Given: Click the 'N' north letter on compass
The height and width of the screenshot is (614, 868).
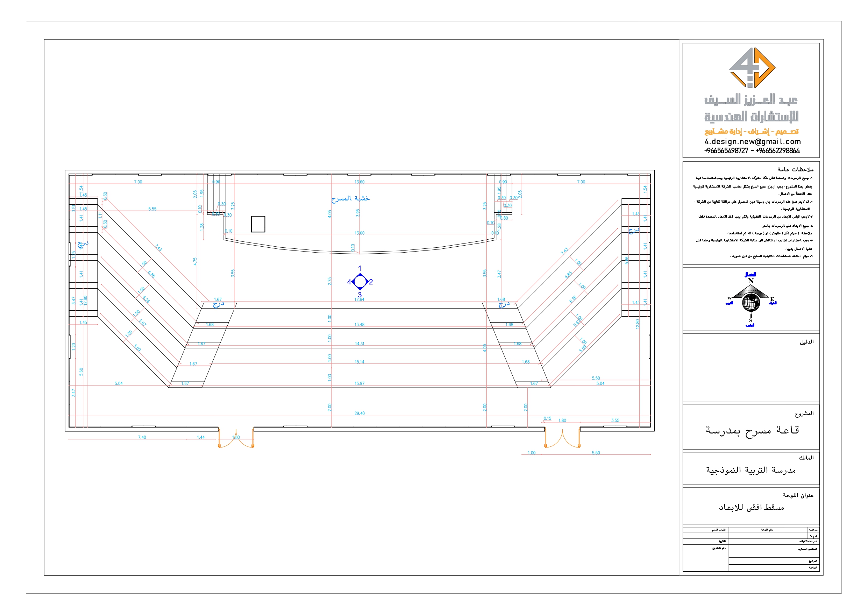Looking at the screenshot, I should tap(751, 281).
